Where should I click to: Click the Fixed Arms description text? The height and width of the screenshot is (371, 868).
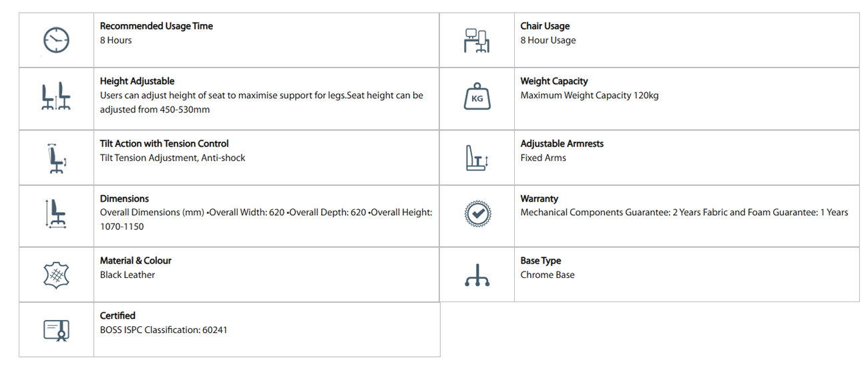pos(543,158)
